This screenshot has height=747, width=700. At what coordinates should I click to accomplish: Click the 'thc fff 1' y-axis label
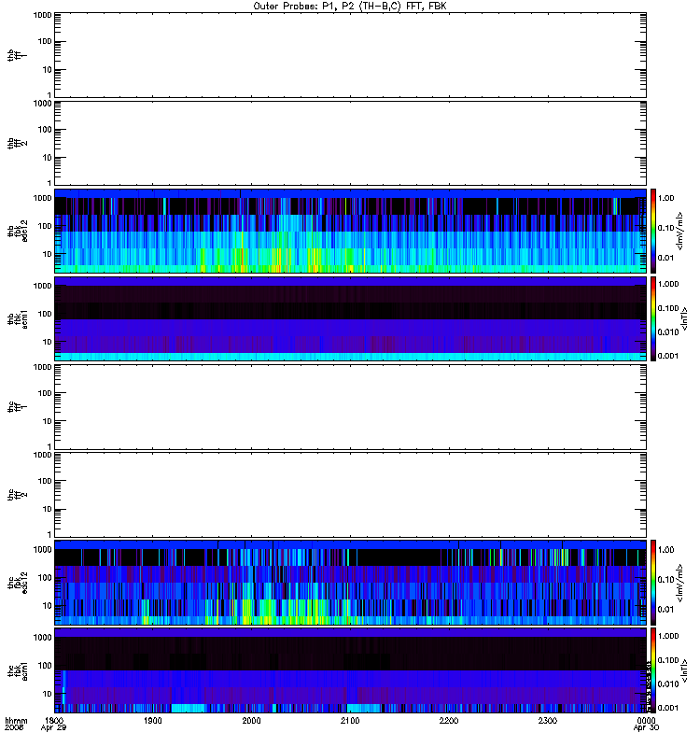tap(18, 407)
